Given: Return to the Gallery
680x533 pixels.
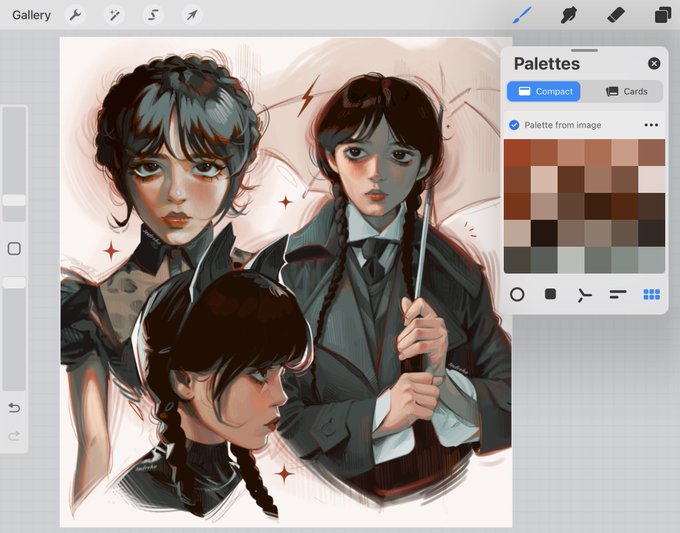Looking at the screenshot, I should 31,15.
